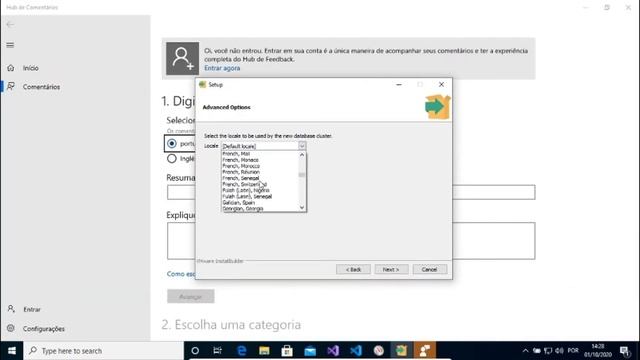Minimize the Setup dialog window
This screenshot has width=640, height=360.
(399, 84)
